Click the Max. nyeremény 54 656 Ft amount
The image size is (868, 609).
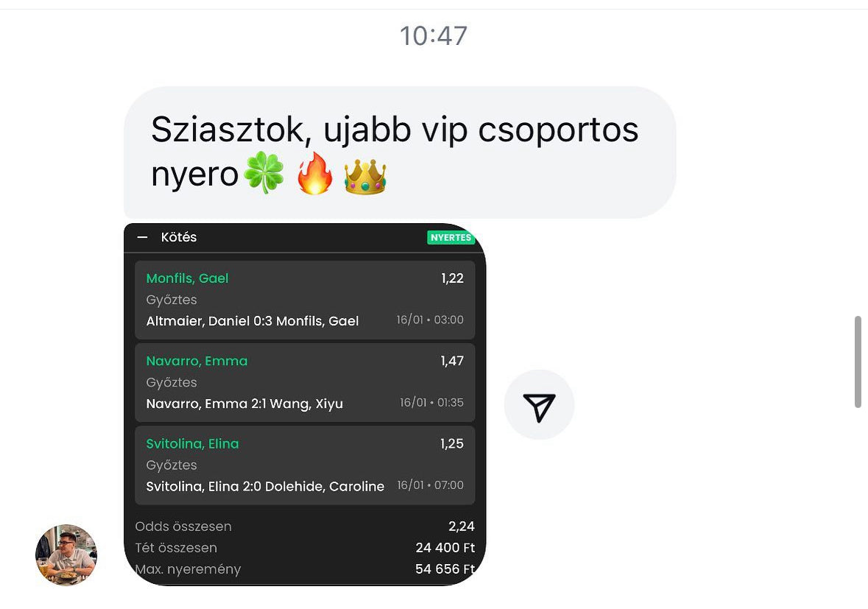tap(445, 569)
